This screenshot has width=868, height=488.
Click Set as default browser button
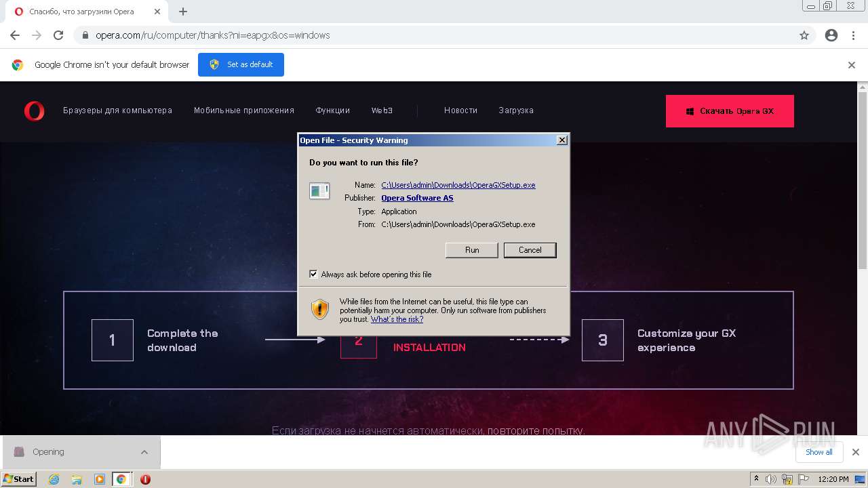[241, 64]
